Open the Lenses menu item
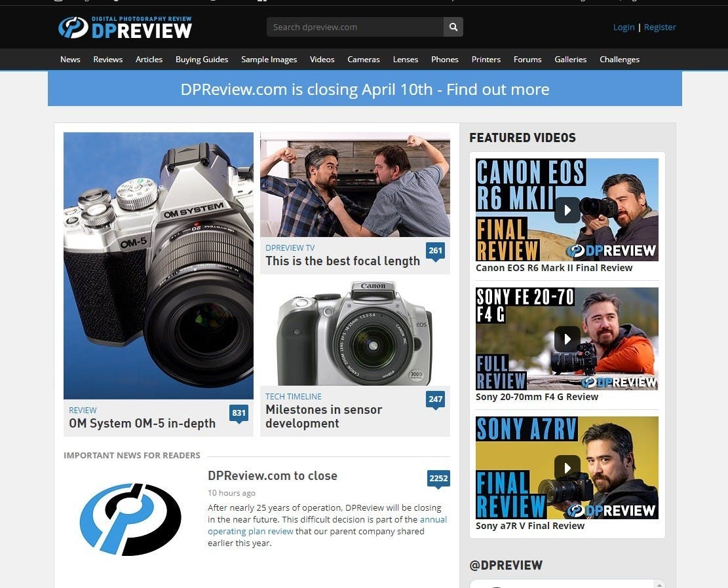Image resolution: width=728 pixels, height=588 pixels. 406,60
